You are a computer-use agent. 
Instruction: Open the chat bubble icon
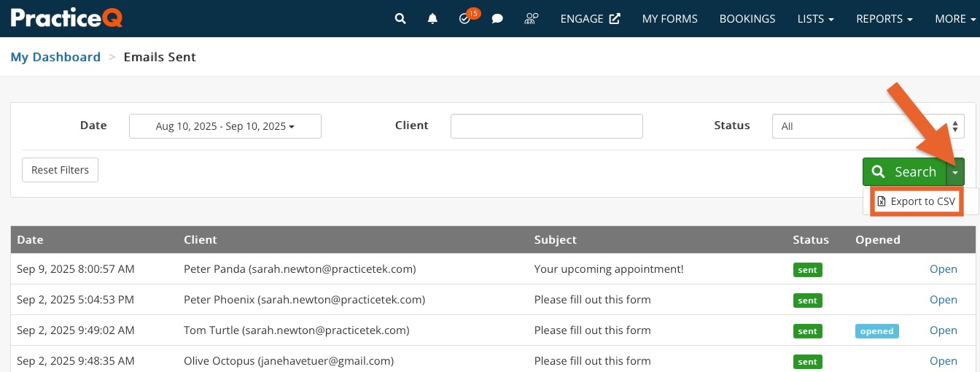[x=497, y=19]
